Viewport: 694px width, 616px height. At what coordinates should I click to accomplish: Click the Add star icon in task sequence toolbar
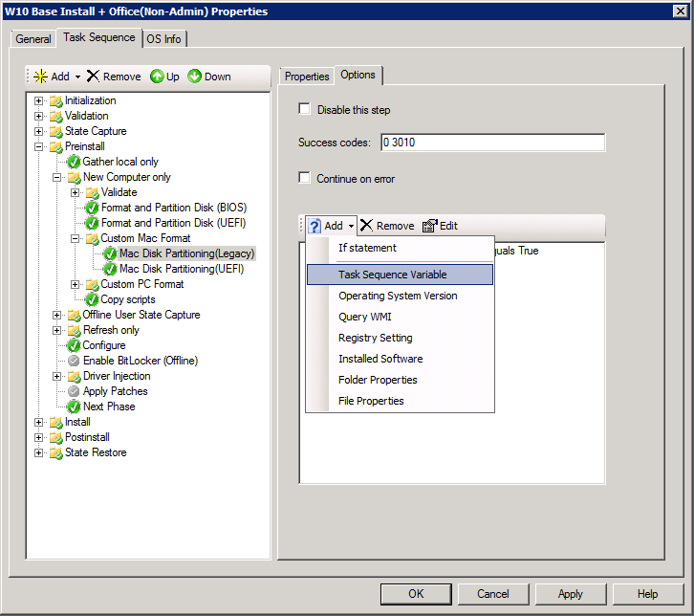click(x=40, y=77)
